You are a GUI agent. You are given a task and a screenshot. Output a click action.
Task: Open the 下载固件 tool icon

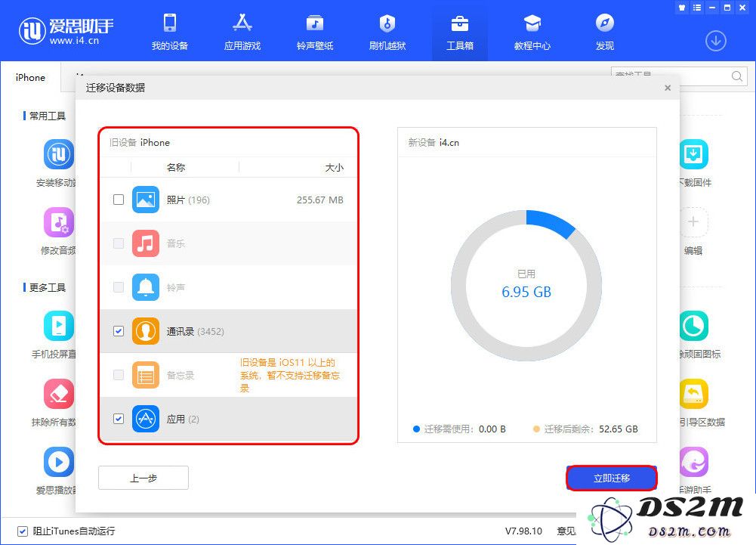(x=694, y=154)
